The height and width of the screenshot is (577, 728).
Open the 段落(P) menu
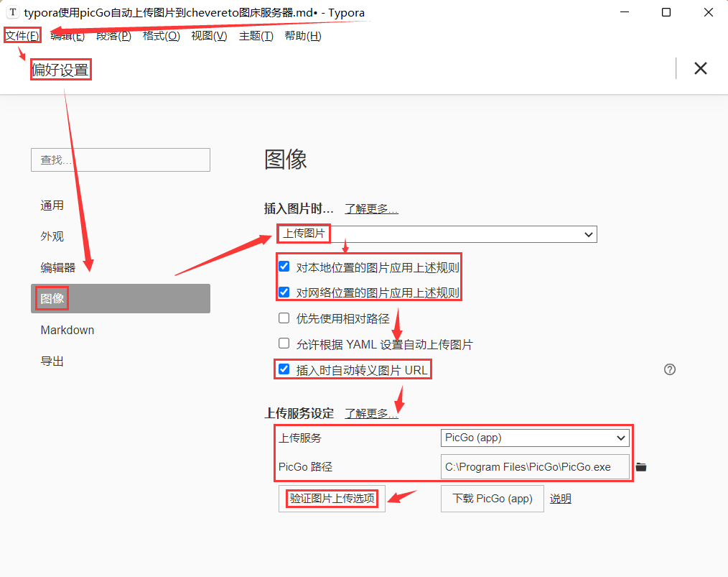113,36
